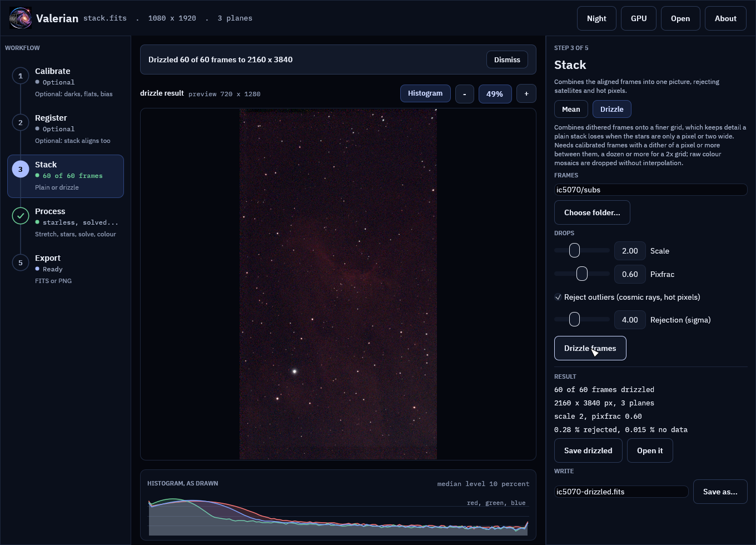
Task: Click the RGB histogram chart
Action: 338,517
